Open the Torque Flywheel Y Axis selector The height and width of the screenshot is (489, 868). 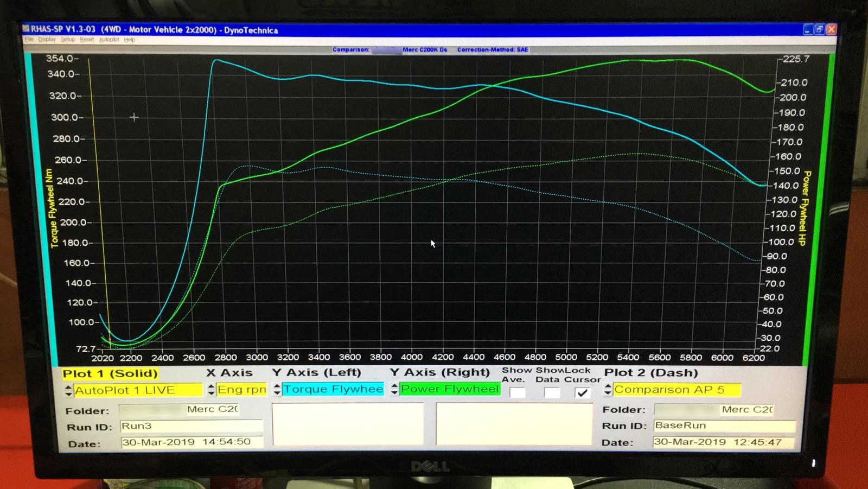333,389
